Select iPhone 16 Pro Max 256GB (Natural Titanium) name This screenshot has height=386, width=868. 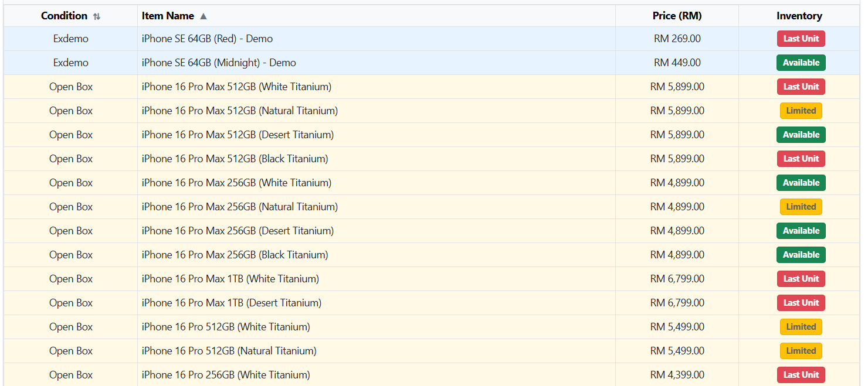[240, 207]
